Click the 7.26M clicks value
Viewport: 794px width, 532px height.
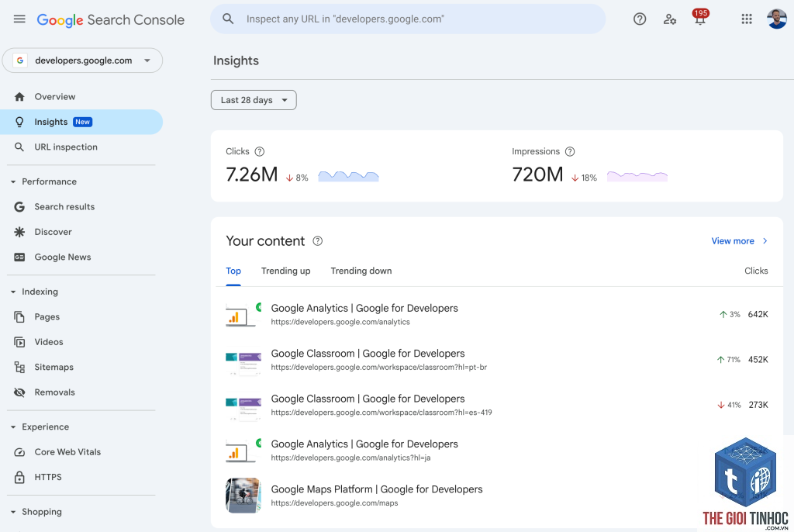click(252, 174)
